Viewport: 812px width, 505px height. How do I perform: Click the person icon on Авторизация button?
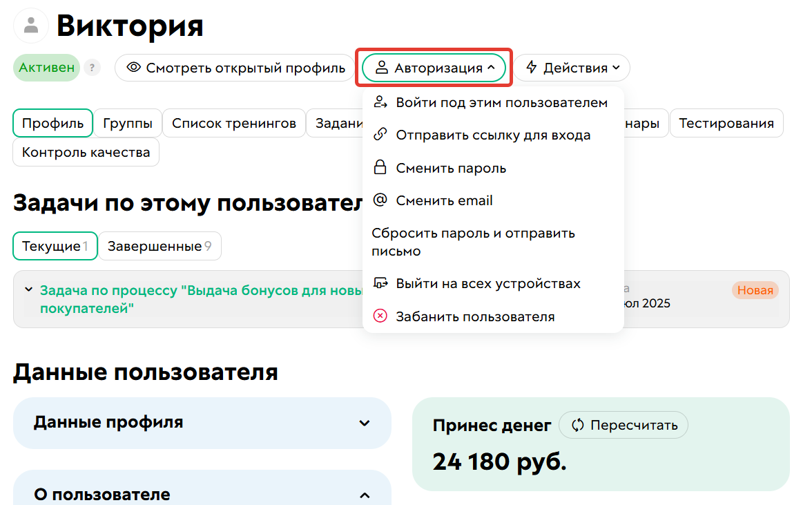click(382, 68)
